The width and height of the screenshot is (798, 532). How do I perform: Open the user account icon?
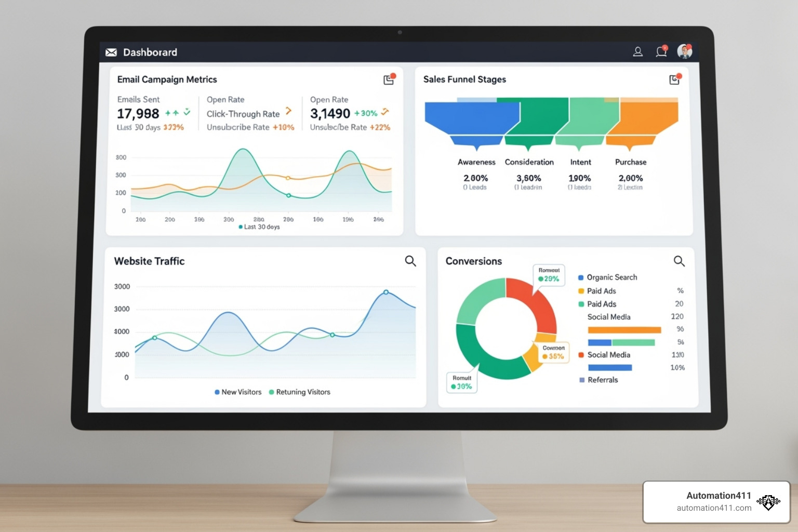click(637, 51)
